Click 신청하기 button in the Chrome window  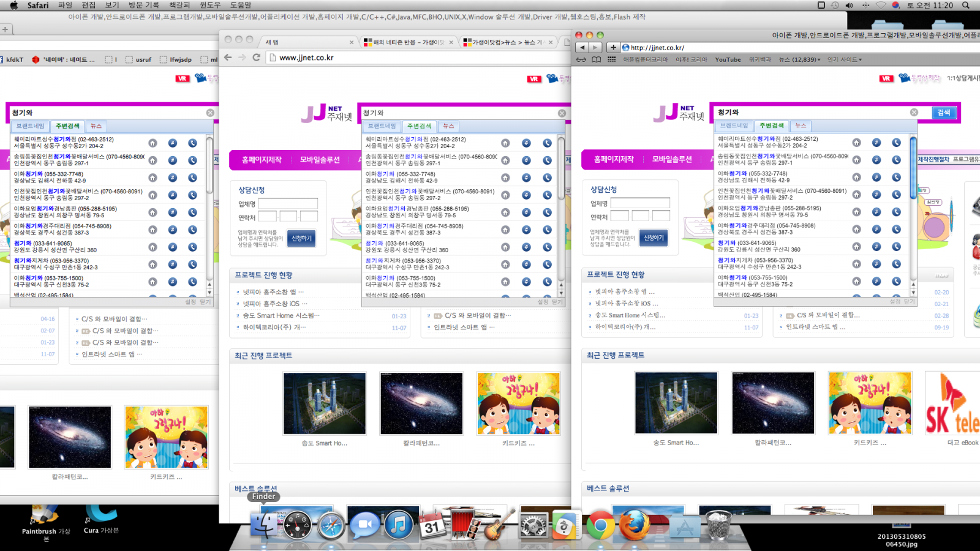pyautogui.click(x=301, y=238)
